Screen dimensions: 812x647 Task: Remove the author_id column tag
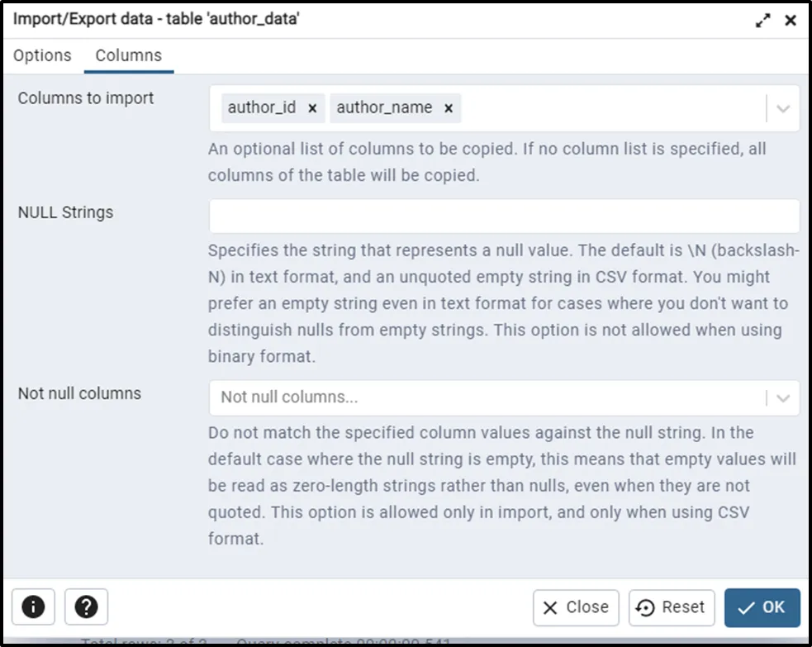click(x=312, y=108)
